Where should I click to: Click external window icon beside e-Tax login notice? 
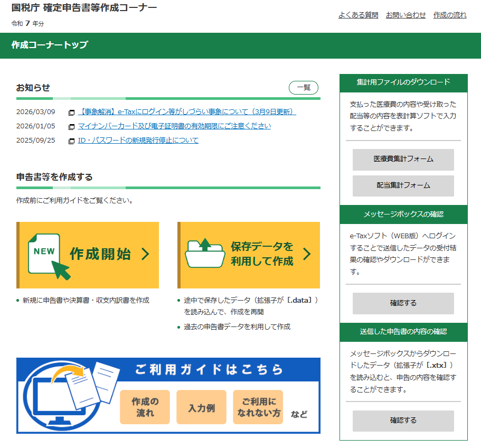coord(72,113)
